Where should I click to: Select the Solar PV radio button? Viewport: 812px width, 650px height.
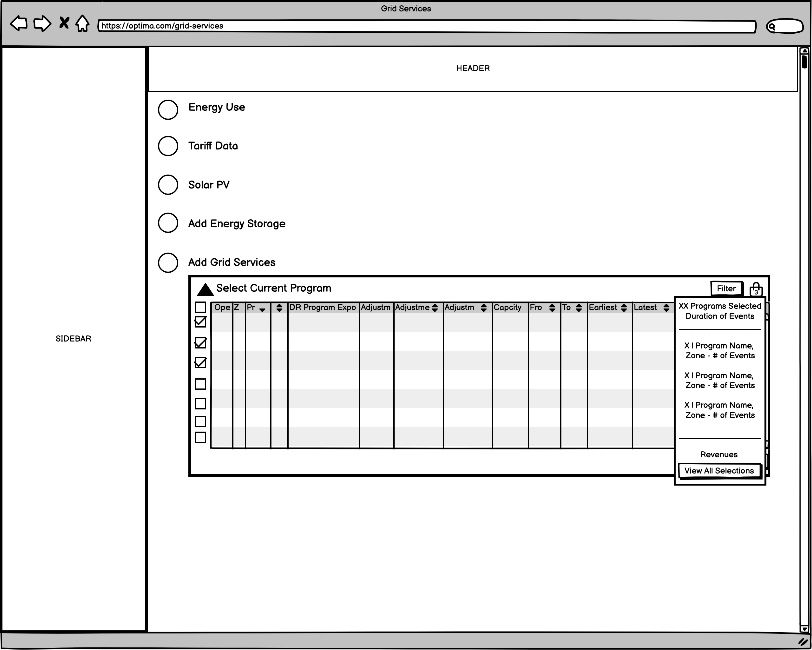[x=168, y=185]
